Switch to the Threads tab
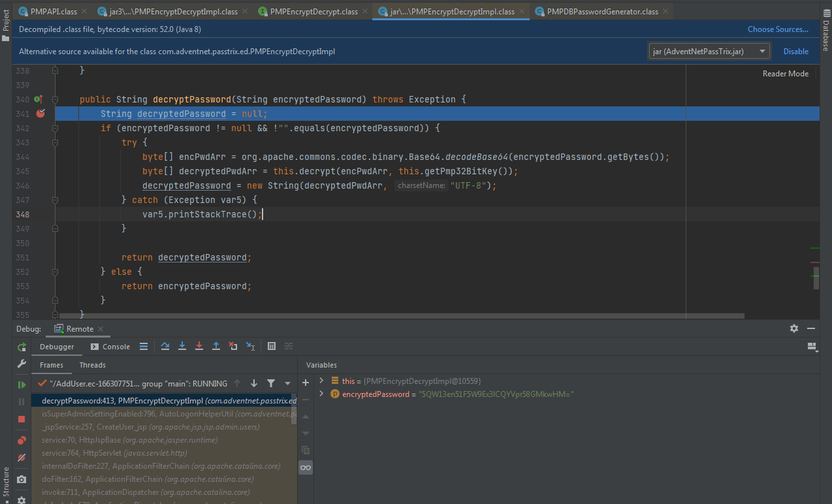The width and height of the screenshot is (832, 504). click(x=92, y=365)
